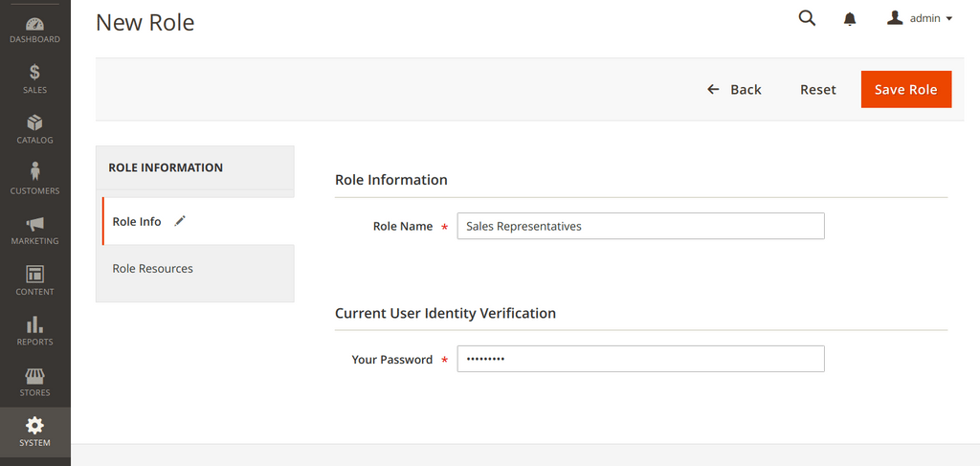Click the pencil icon beside Role Info
980x466 pixels.
point(180,221)
